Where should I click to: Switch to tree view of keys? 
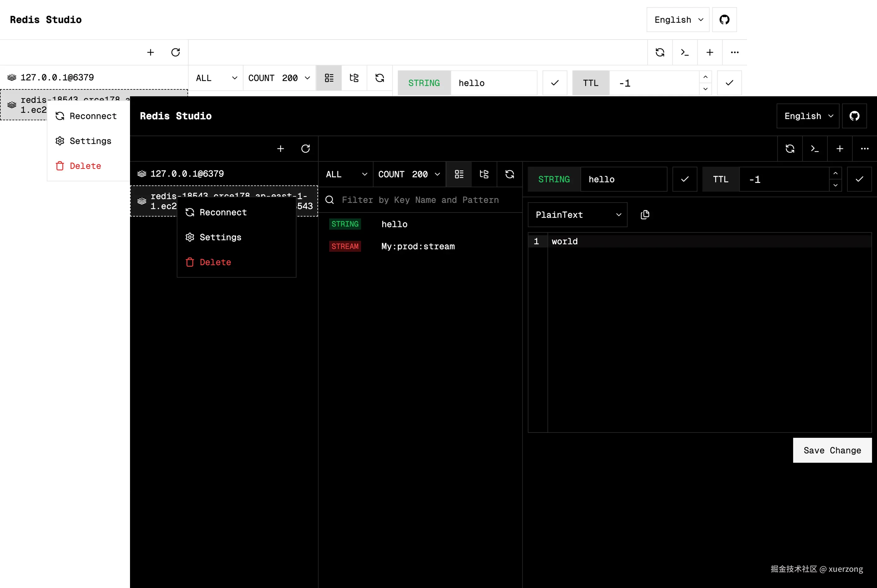pyautogui.click(x=484, y=174)
